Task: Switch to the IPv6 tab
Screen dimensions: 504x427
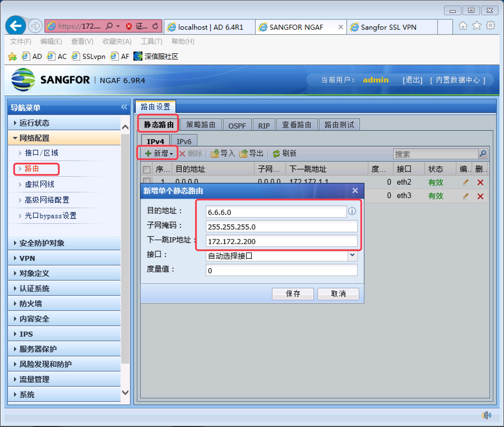Action: (184, 141)
